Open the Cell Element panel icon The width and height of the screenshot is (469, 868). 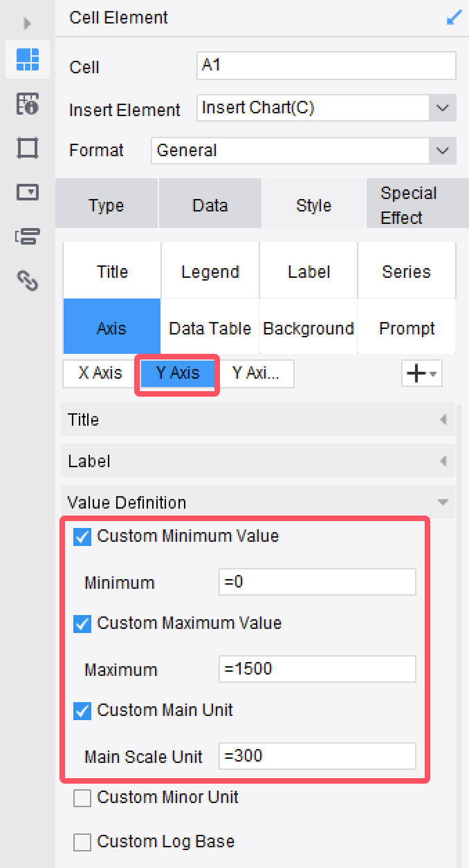click(28, 60)
